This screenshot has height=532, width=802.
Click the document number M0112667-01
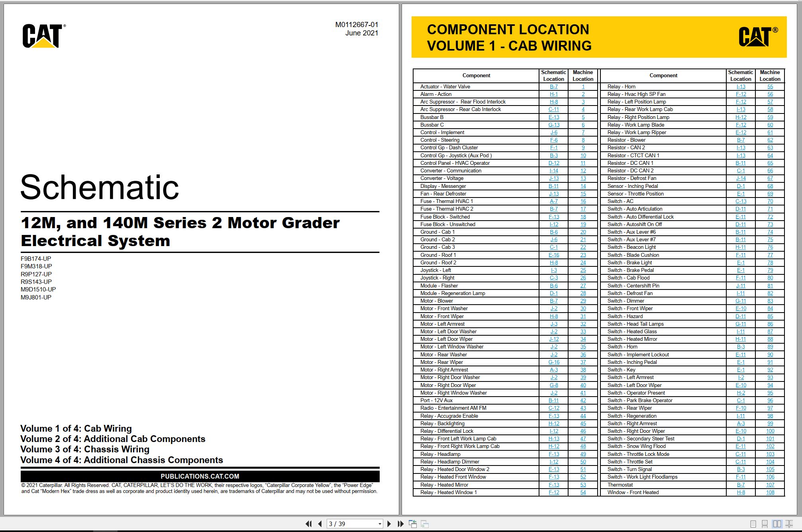coord(357,24)
